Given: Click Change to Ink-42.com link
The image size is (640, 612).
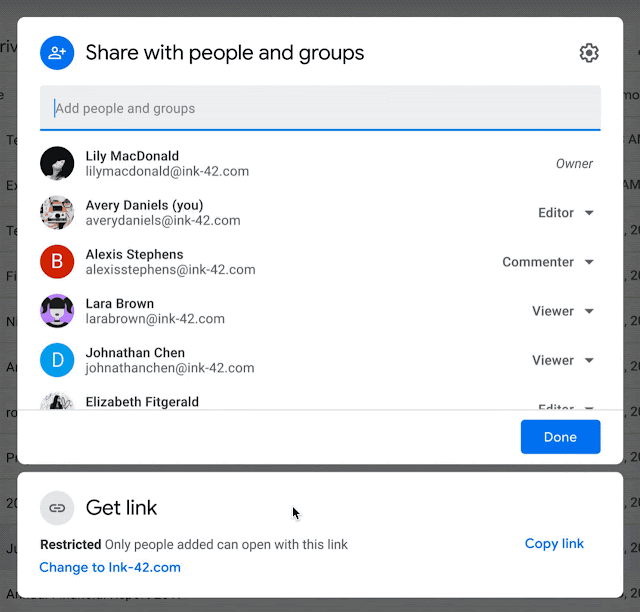Looking at the screenshot, I should pyautogui.click(x=110, y=567).
